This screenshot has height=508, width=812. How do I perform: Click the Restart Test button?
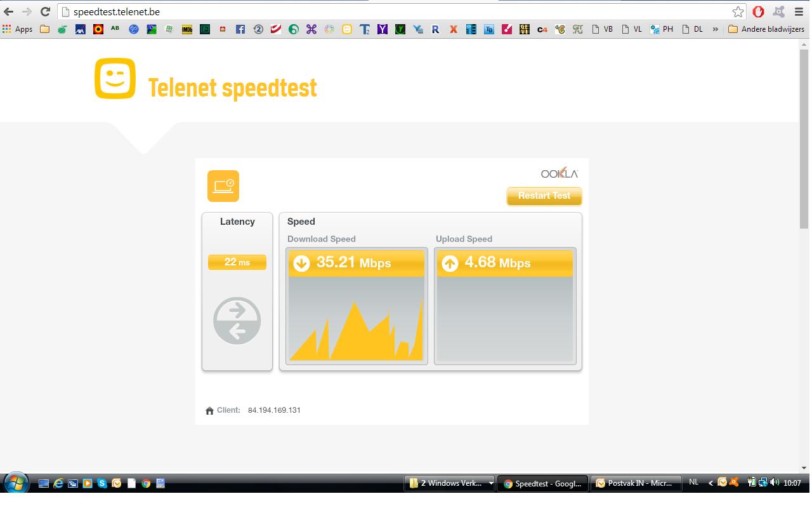(x=544, y=196)
